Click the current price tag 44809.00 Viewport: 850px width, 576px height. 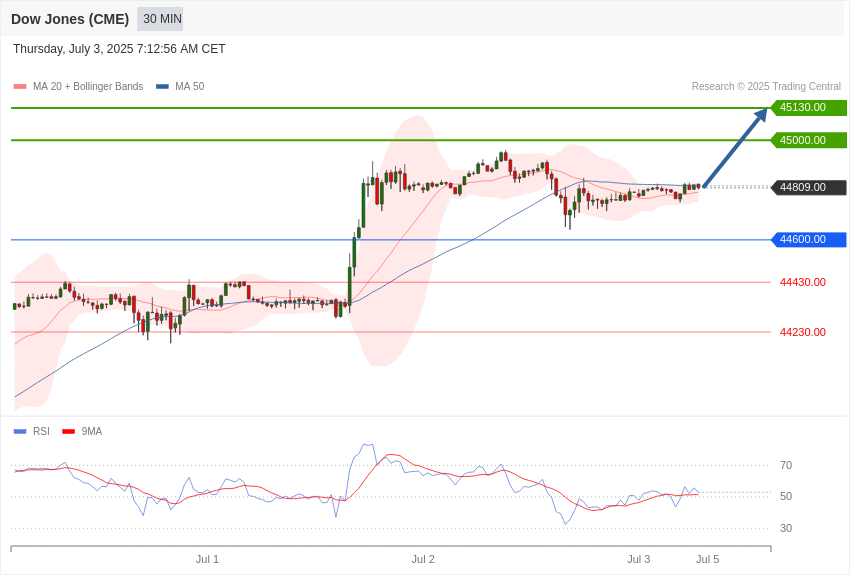click(809, 187)
